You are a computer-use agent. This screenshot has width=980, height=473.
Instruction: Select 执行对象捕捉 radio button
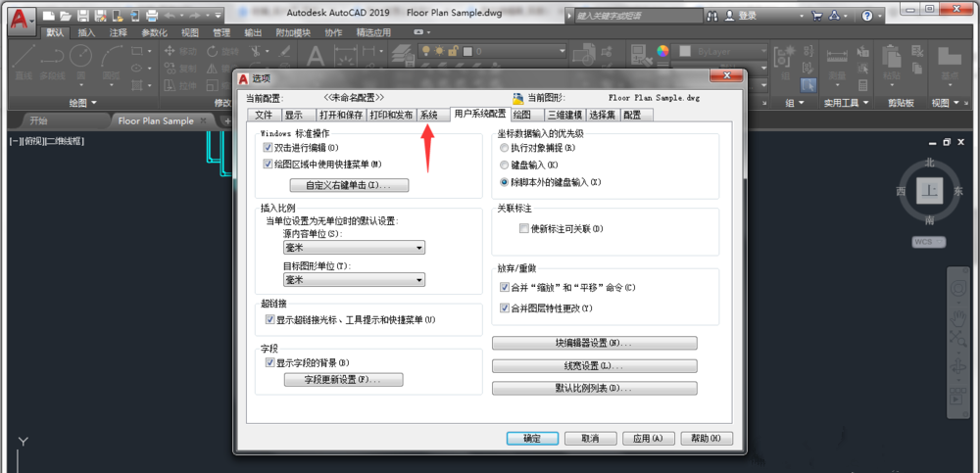505,148
